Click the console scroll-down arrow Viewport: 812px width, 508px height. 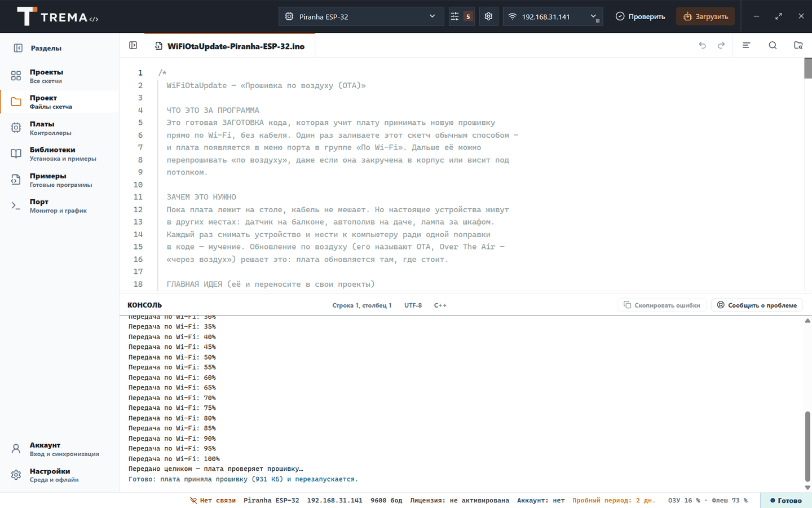pyautogui.click(x=807, y=488)
